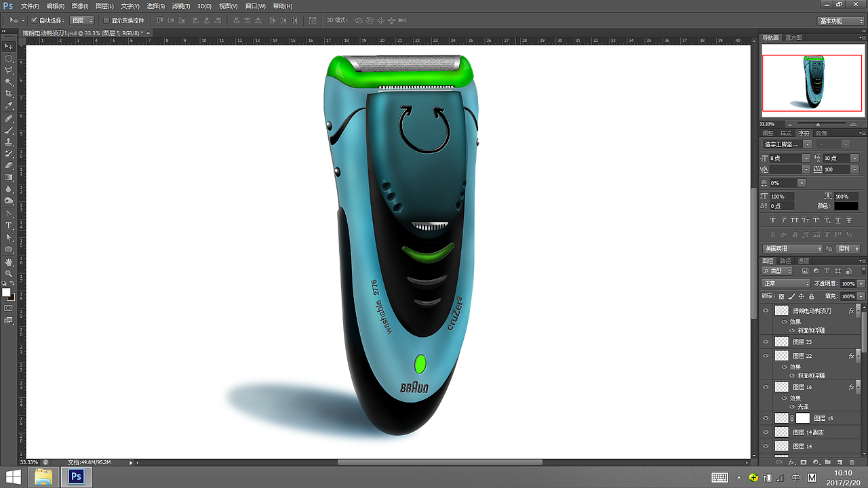Open the blend mode 正常 dropdown
This screenshot has width=868, height=488.
786,283
